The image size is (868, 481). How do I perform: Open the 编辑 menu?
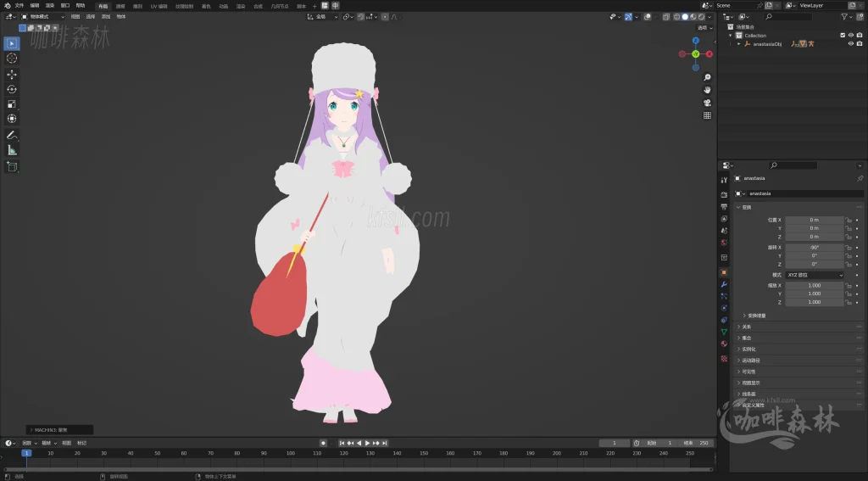(x=35, y=6)
